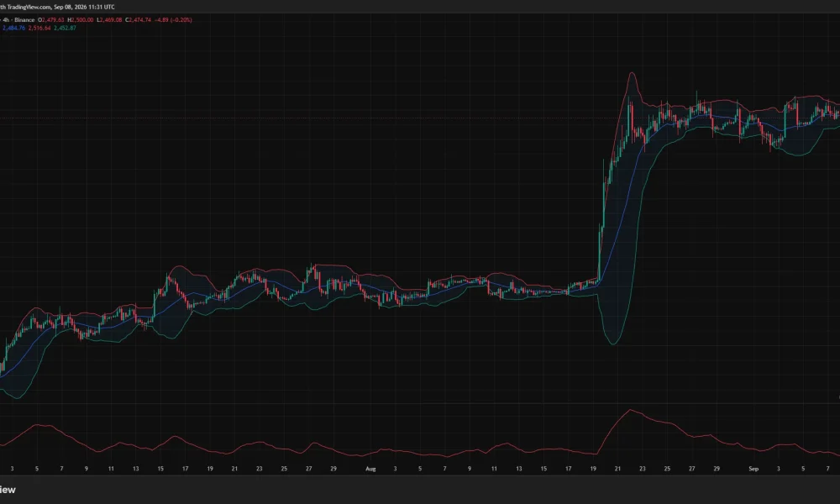
Task: Click the Sep label on the time axis
Action: coord(753,469)
